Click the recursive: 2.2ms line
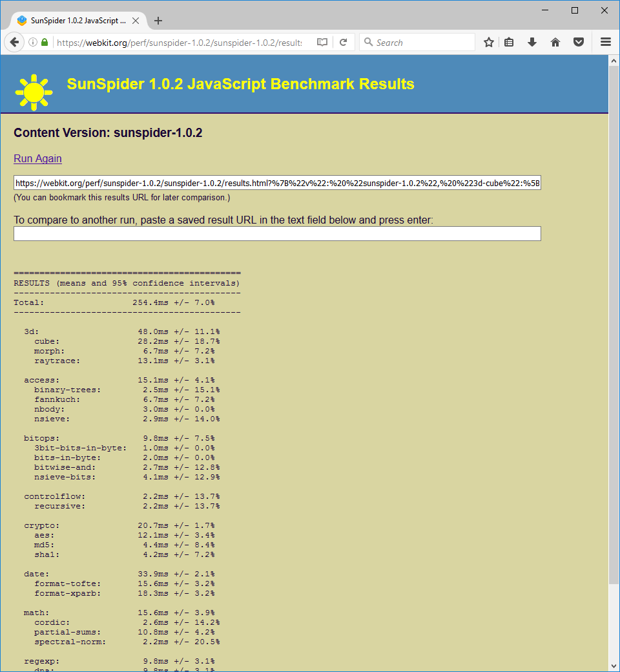This screenshot has width=620, height=672. (x=127, y=506)
